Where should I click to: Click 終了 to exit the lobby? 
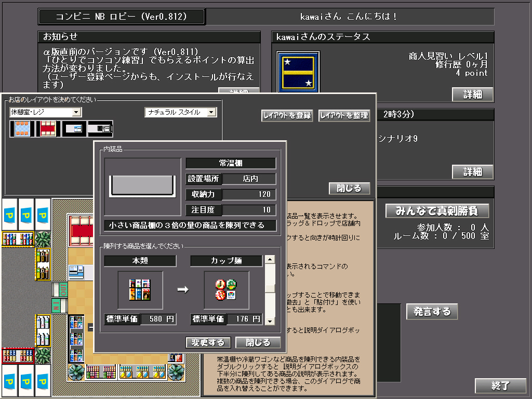tap(500, 385)
